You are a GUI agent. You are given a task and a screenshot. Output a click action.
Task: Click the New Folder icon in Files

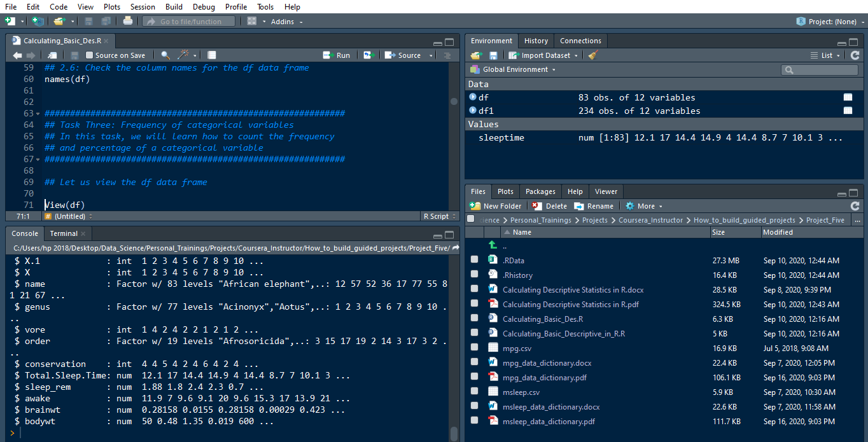pyautogui.click(x=475, y=206)
